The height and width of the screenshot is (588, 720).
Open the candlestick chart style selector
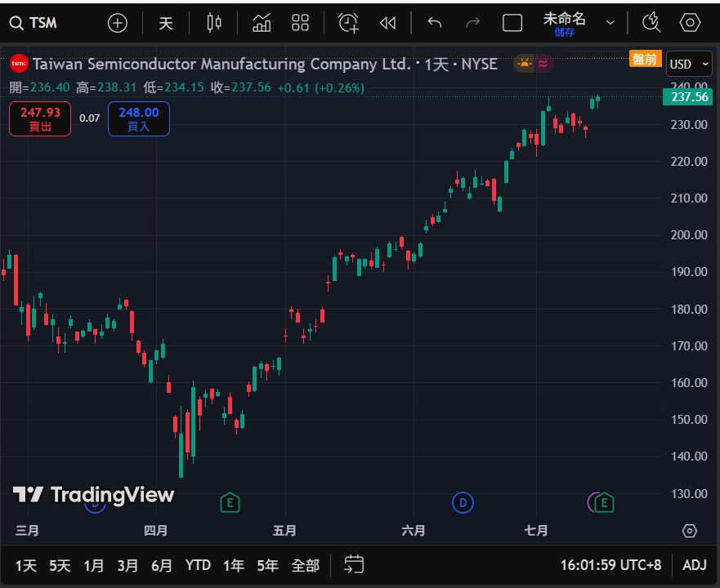(214, 23)
